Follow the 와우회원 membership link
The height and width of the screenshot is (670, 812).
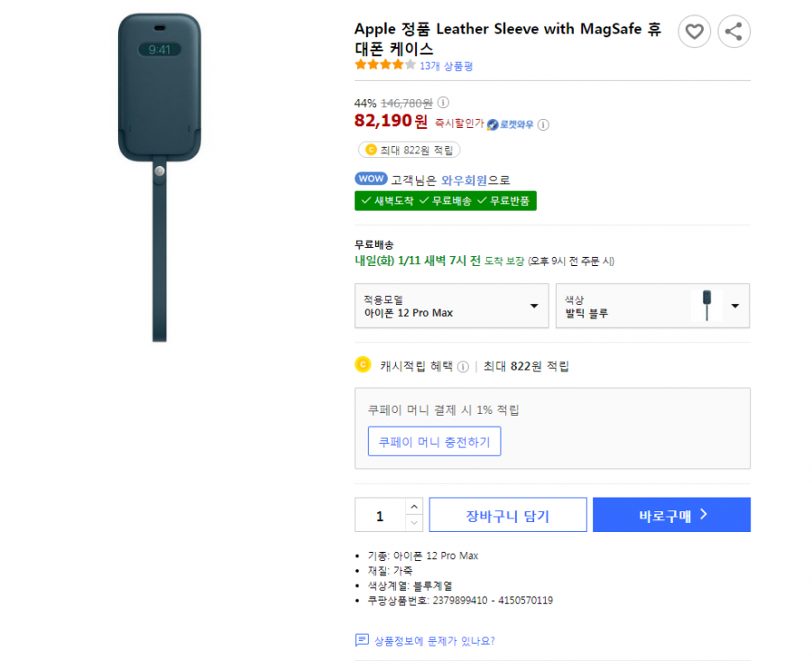point(464,180)
